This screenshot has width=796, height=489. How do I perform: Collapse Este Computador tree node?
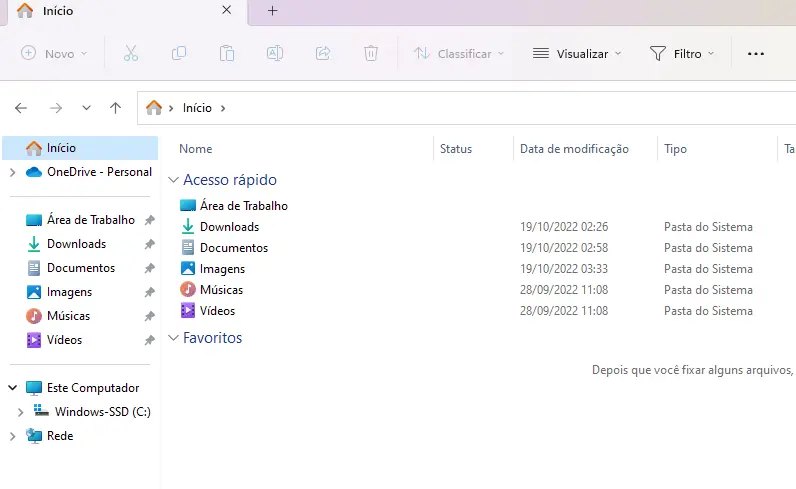(x=12, y=388)
